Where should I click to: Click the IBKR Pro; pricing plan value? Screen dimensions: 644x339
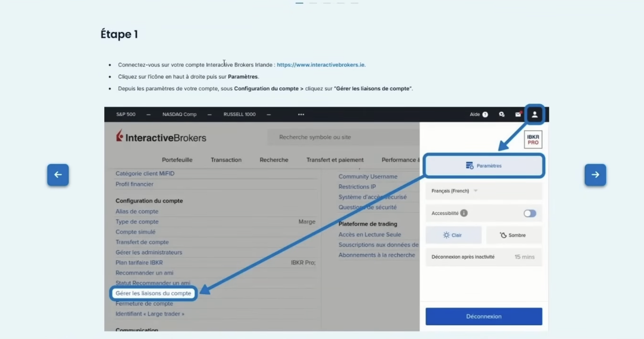click(303, 263)
